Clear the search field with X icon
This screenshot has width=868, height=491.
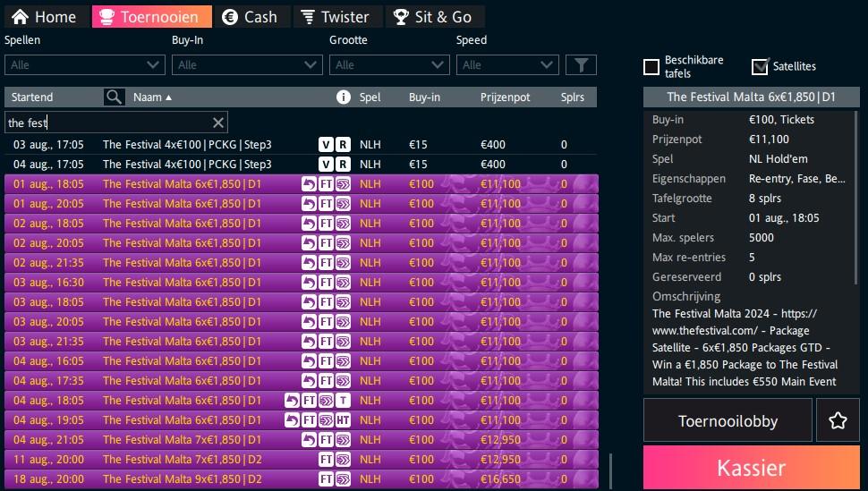point(218,123)
